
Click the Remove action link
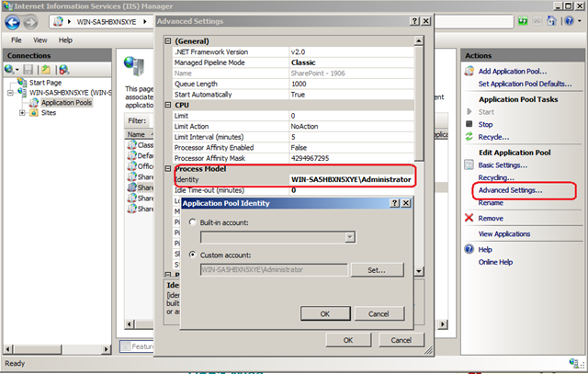coord(491,219)
